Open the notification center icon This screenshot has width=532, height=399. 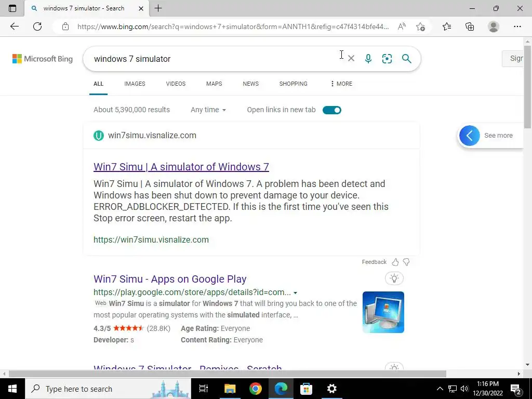516,389
